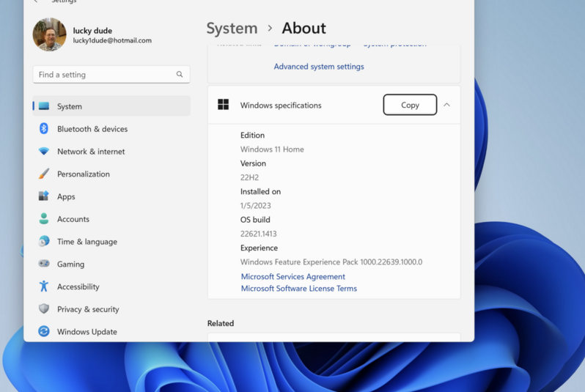Select Gaming in the sidebar
This screenshot has height=392, width=585.
click(111, 264)
